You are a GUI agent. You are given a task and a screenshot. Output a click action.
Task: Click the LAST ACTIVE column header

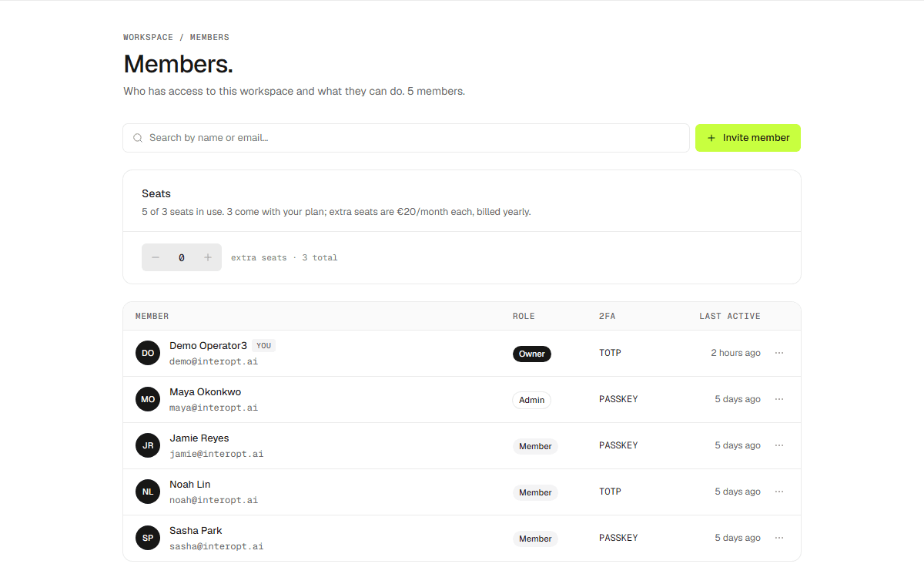tap(730, 316)
